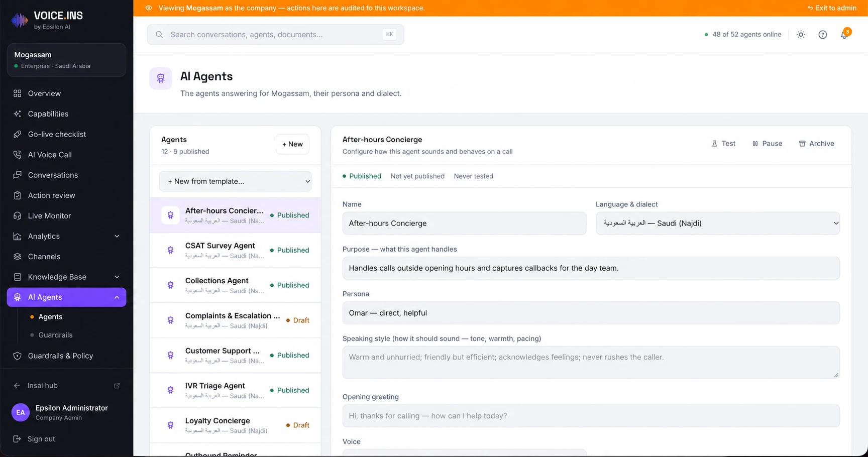
Task: Click the AI Voice Call phone icon
Action: click(18, 155)
